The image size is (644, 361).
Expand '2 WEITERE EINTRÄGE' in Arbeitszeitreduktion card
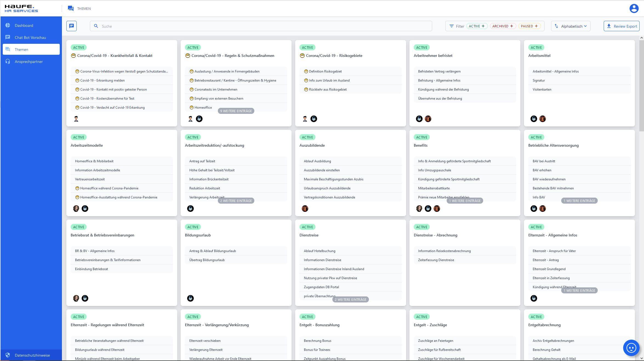click(236, 201)
